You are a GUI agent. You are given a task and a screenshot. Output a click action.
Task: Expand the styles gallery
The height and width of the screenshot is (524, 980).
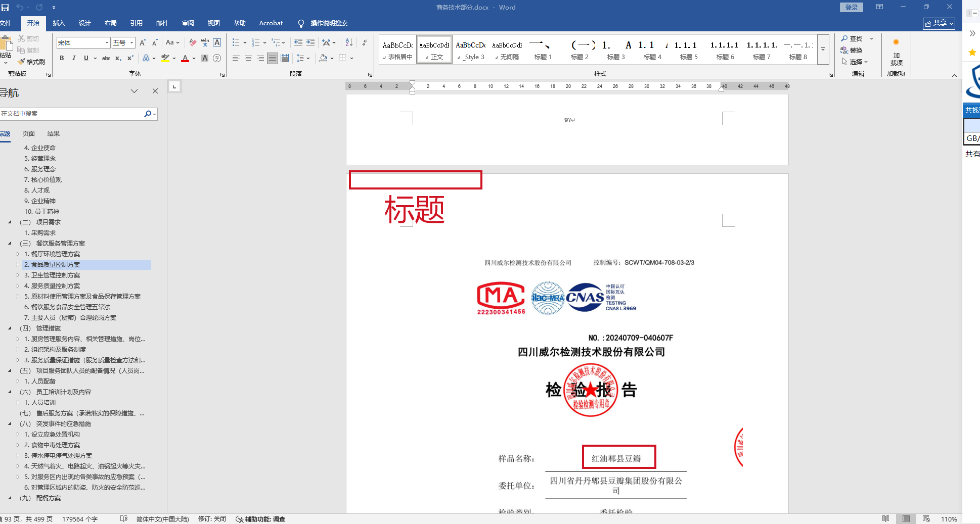[823, 49]
